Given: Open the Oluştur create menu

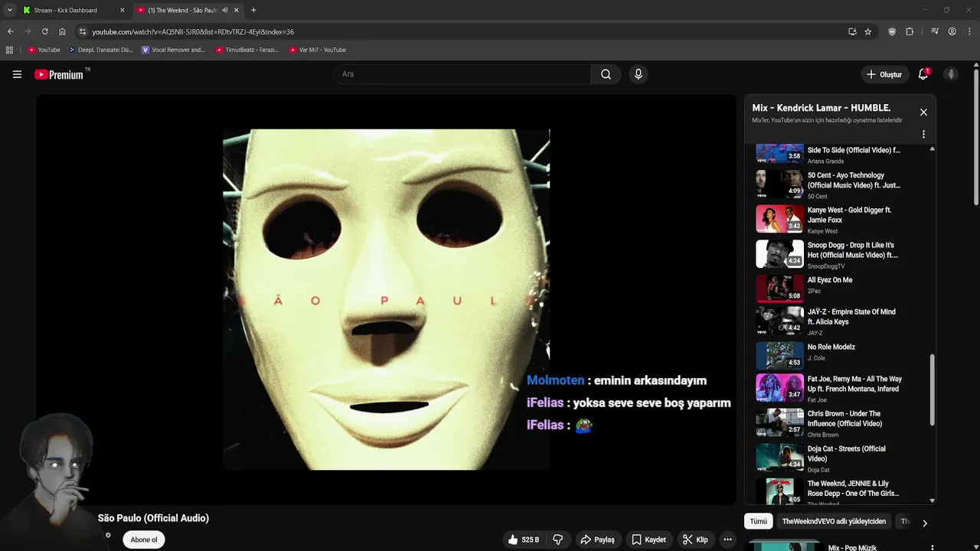Looking at the screenshot, I should (x=884, y=74).
